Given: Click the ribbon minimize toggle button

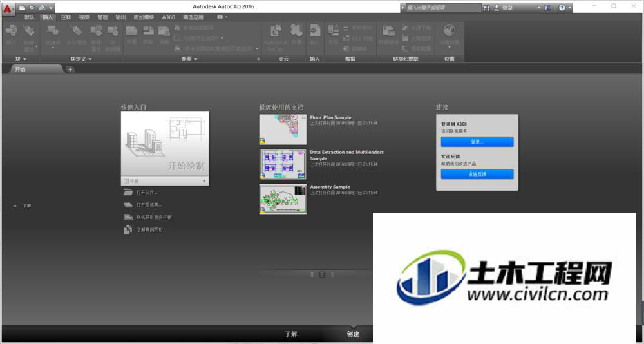Looking at the screenshot, I should click(x=220, y=17).
